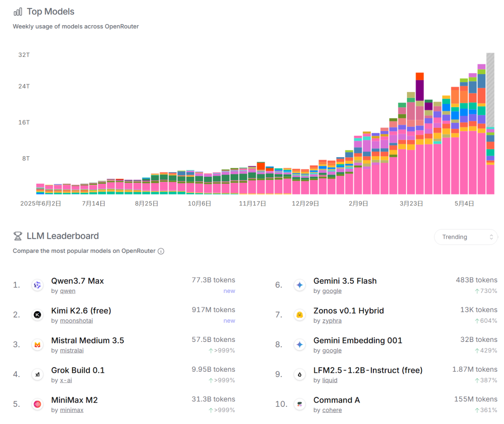
Task: Click the gray hatched projected bar in the chart
Action: pyautogui.click(x=490, y=90)
